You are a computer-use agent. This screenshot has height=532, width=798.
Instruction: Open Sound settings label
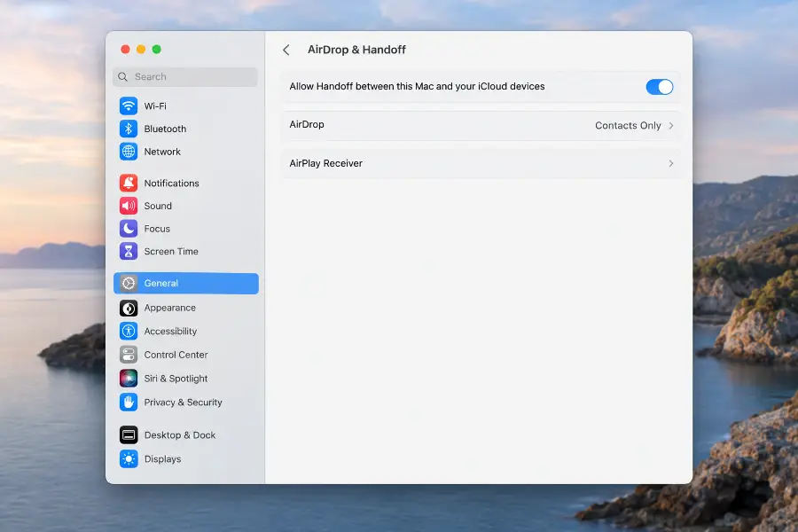[158, 206]
